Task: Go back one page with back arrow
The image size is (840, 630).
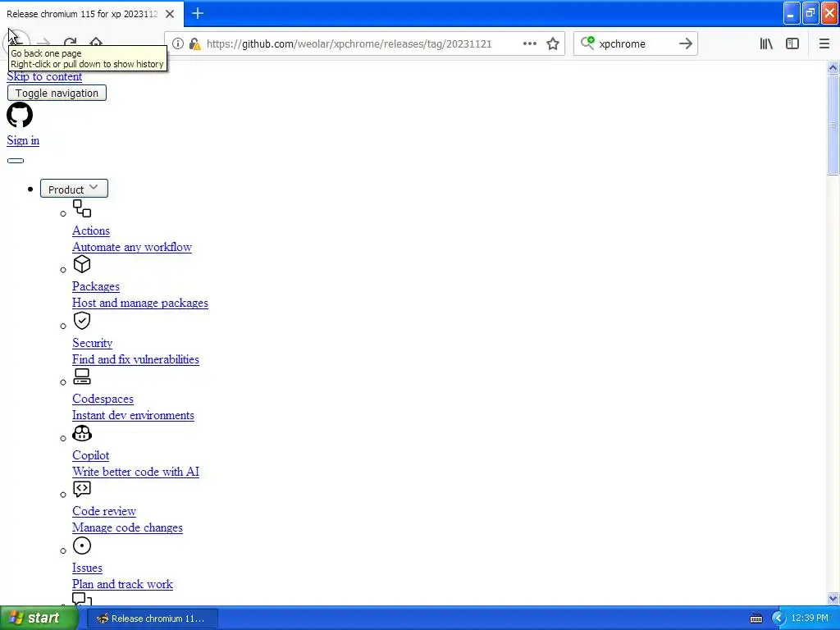Action: (16, 43)
